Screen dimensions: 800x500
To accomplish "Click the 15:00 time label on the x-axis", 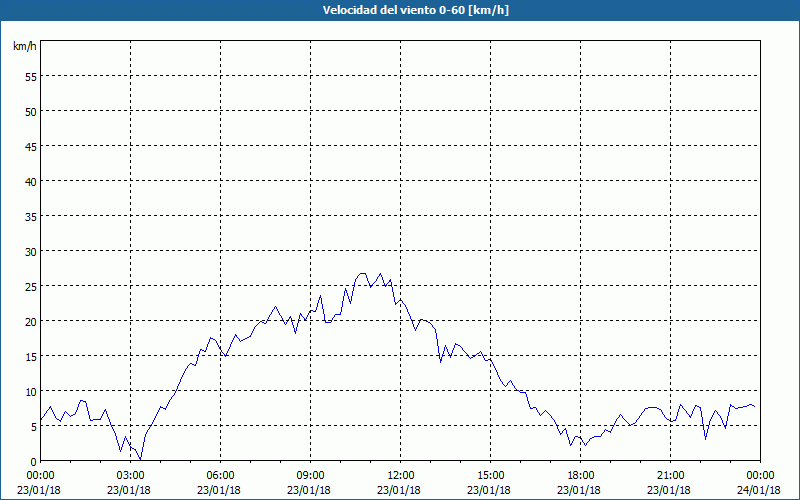I will tap(490, 475).
